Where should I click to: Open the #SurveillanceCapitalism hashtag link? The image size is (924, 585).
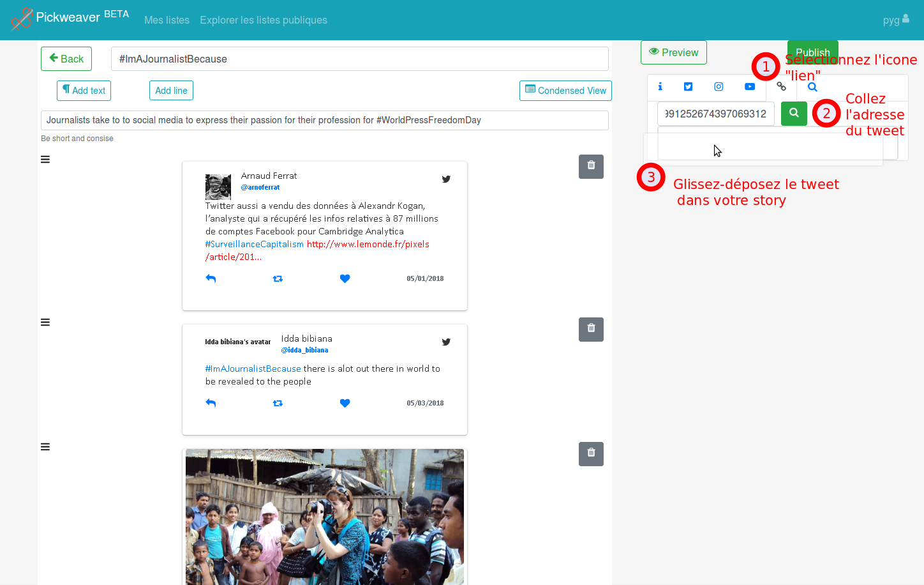point(255,244)
